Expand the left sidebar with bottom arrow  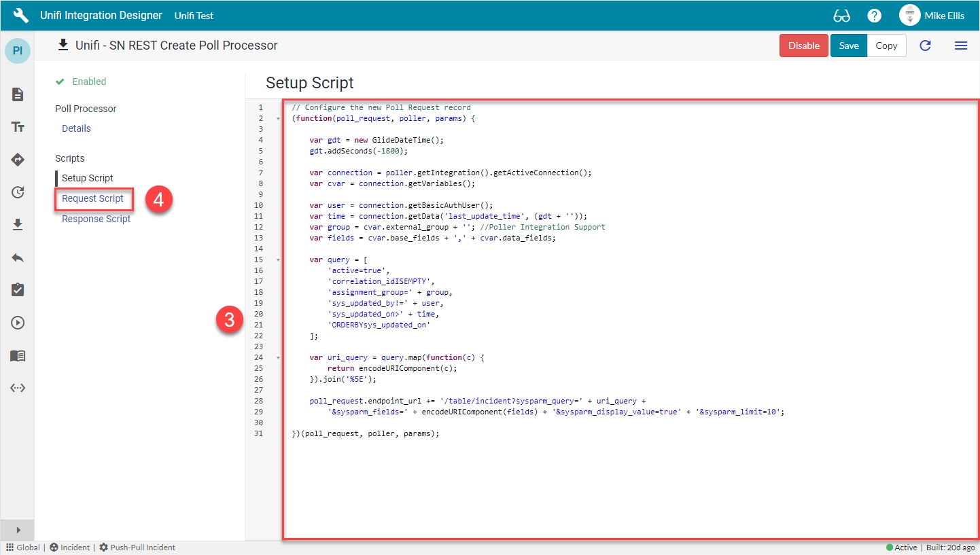[x=18, y=530]
